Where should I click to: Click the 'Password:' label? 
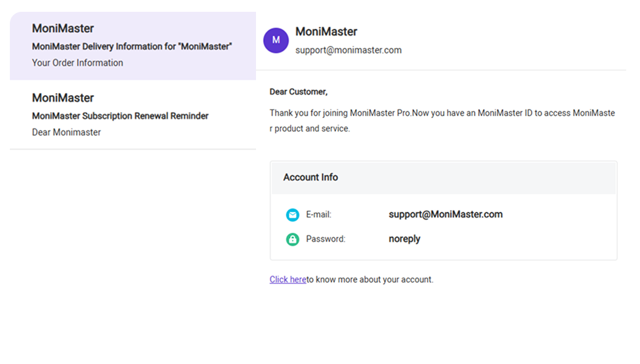[326, 239]
